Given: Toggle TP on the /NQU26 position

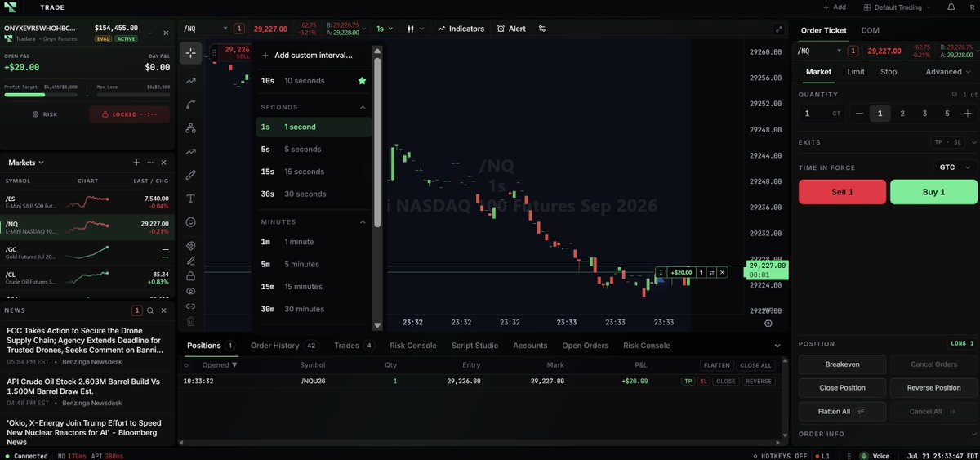Looking at the screenshot, I should click(688, 382).
